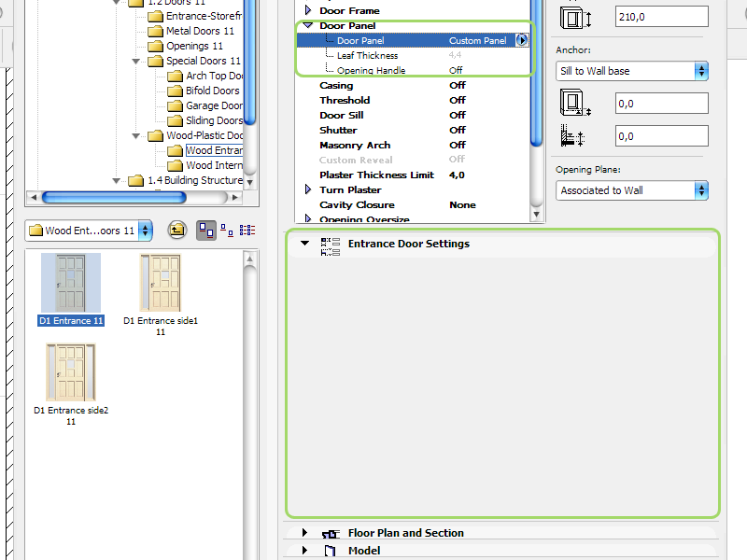Select the Shutter parameter row
This screenshot has height=560, width=747.
coord(413,130)
